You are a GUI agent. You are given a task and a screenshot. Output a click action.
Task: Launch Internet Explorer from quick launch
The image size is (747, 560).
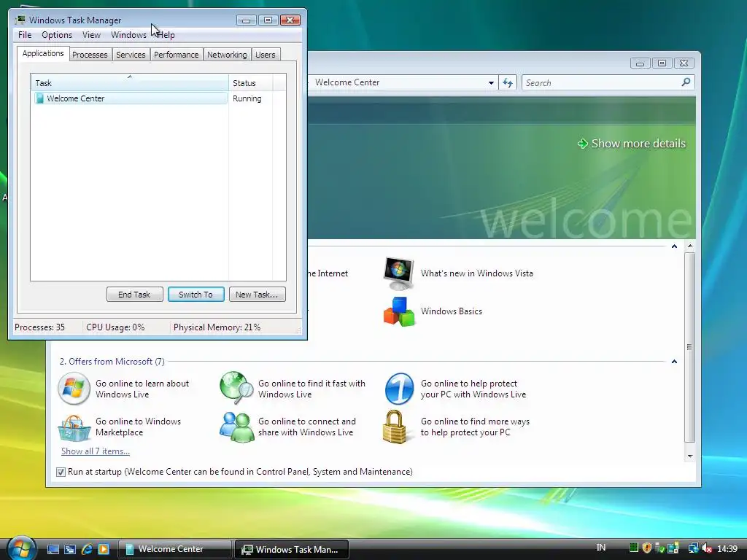[x=87, y=549]
